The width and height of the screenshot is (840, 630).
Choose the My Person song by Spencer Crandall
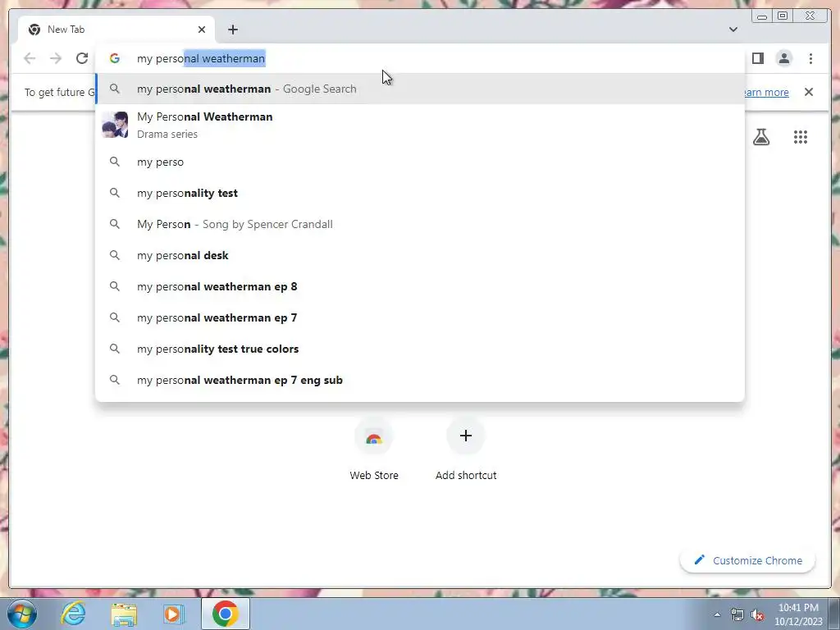click(x=420, y=224)
